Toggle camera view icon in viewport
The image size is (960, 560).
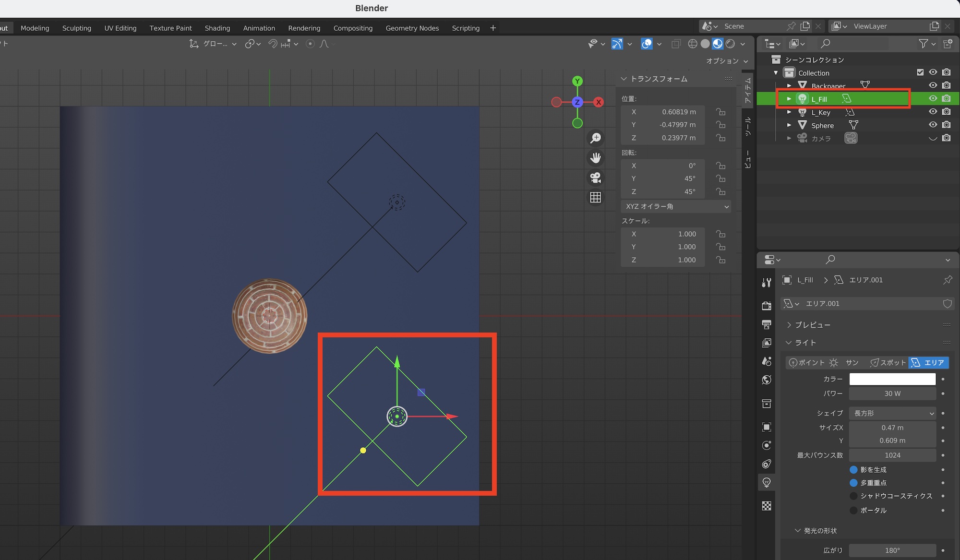pyautogui.click(x=596, y=178)
